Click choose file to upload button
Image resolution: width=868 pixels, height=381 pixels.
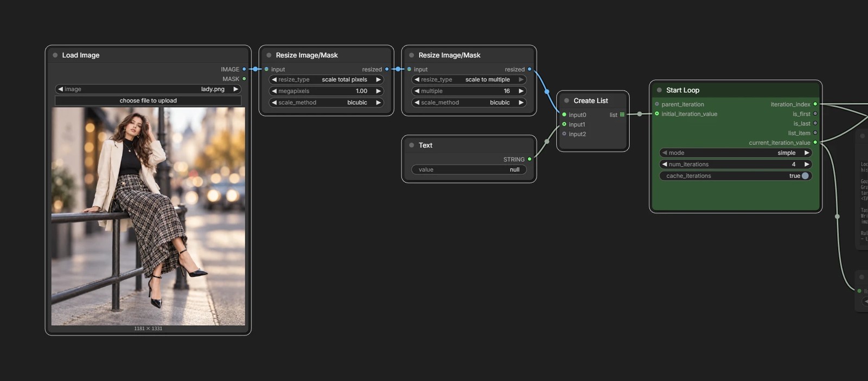point(148,101)
